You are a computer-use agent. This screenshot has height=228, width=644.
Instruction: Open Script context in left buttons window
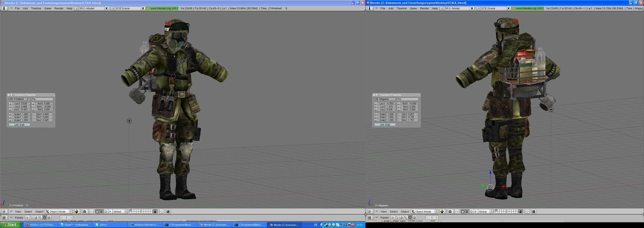32,218
